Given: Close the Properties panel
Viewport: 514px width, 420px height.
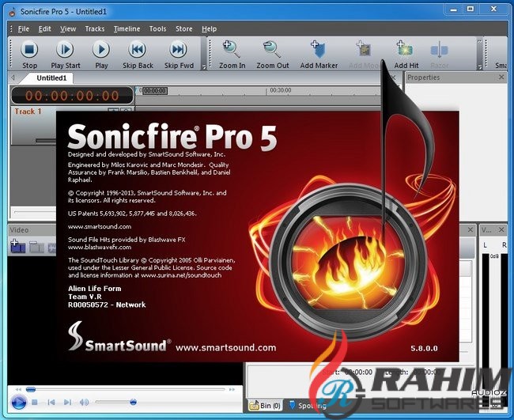Looking at the screenshot, I should [x=502, y=78].
